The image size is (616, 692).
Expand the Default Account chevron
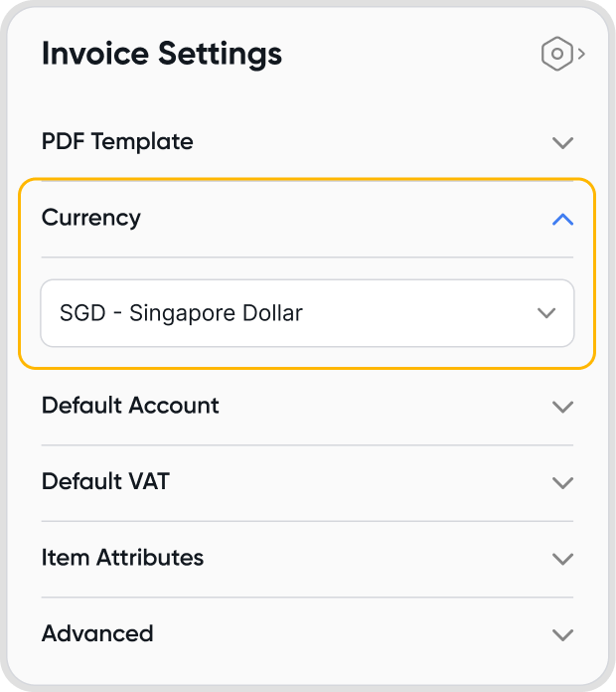(562, 407)
